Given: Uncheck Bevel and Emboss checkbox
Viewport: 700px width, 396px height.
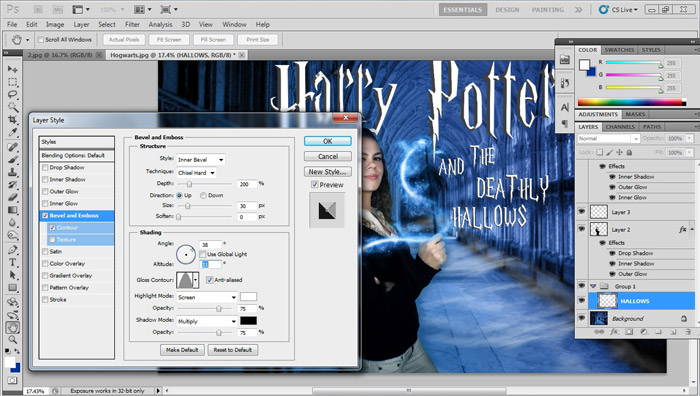Looking at the screenshot, I should 45,216.
